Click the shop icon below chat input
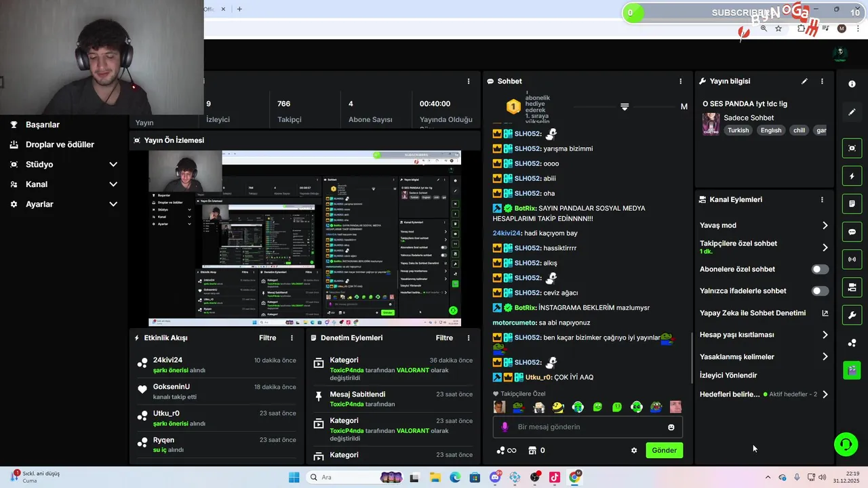This screenshot has width=868, height=488. pyautogui.click(x=532, y=450)
